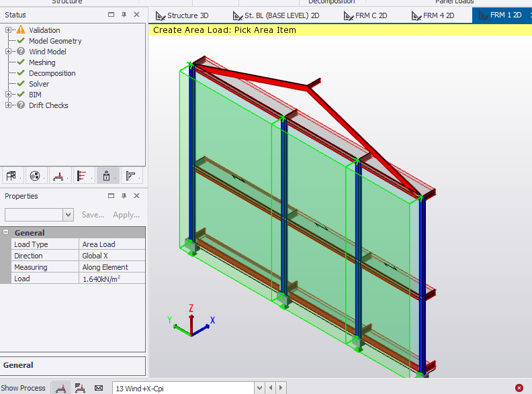The image size is (532, 394).
Task: Expand the Wind Model tree node
Action: (x=8, y=52)
